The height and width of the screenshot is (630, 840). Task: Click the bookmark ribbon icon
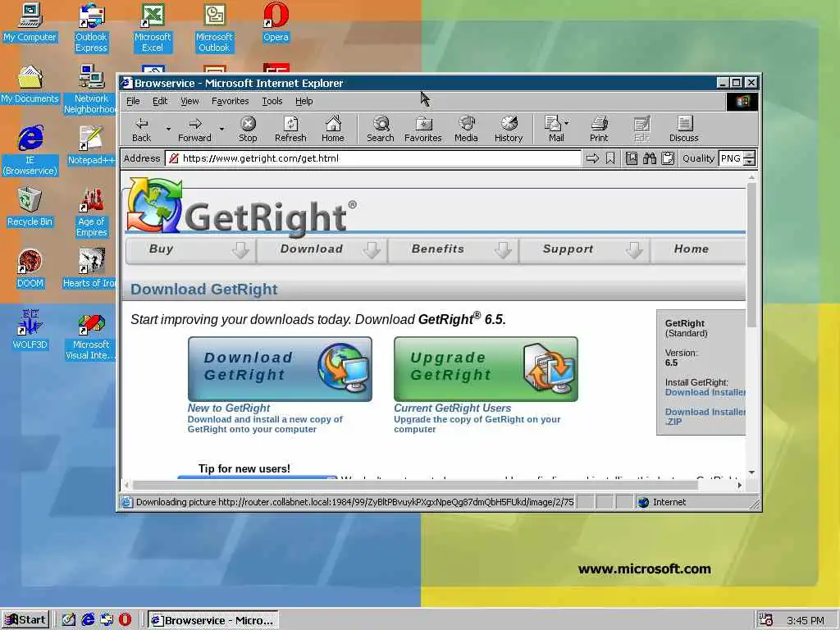tap(610, 158)
